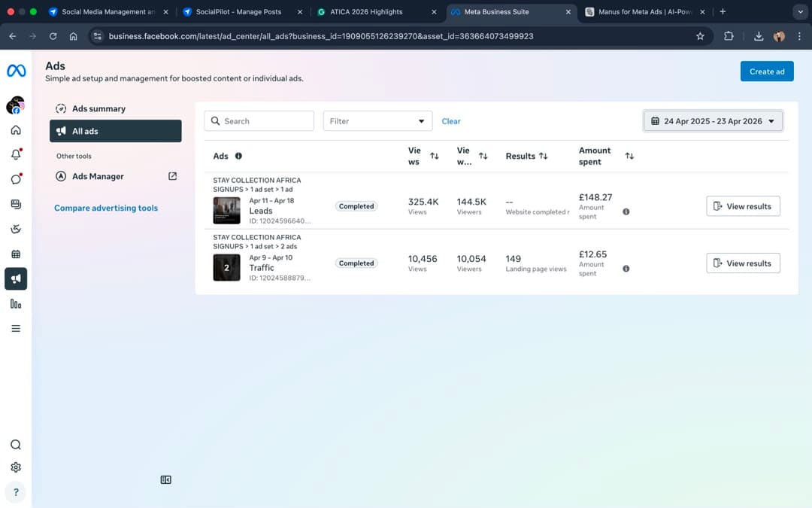Close the Meta Business Suite browser tab
812x508 pixels.
[x=568, y=12]
